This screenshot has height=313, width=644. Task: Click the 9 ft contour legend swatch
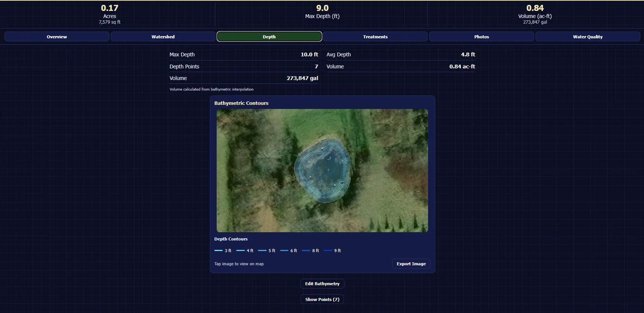(328, 251)
